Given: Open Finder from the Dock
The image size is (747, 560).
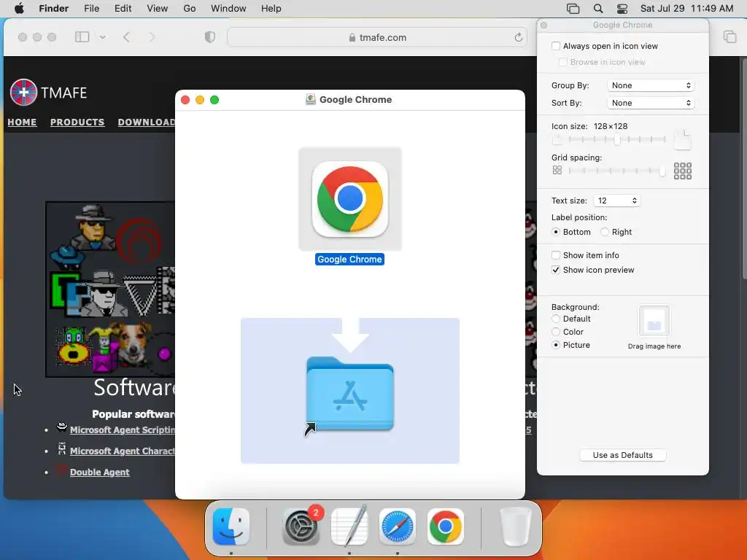Looking at the screenshot, I should (x=231, y=526).
